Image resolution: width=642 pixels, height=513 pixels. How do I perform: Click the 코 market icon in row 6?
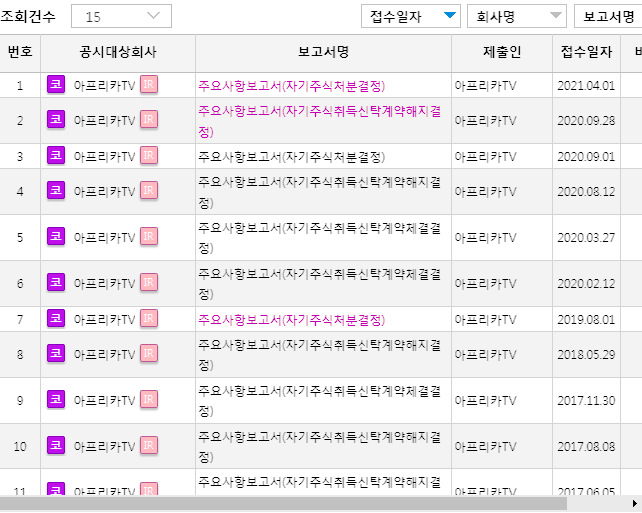pos(56,282)
